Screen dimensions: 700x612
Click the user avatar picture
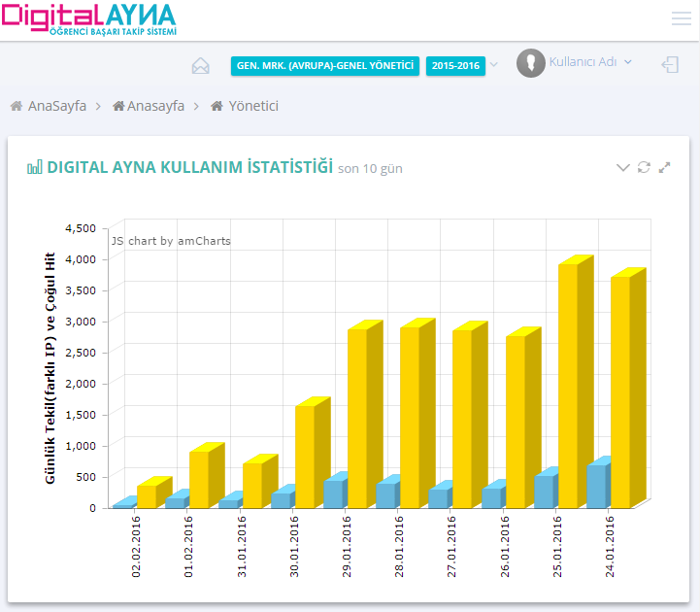click(530, 63)
